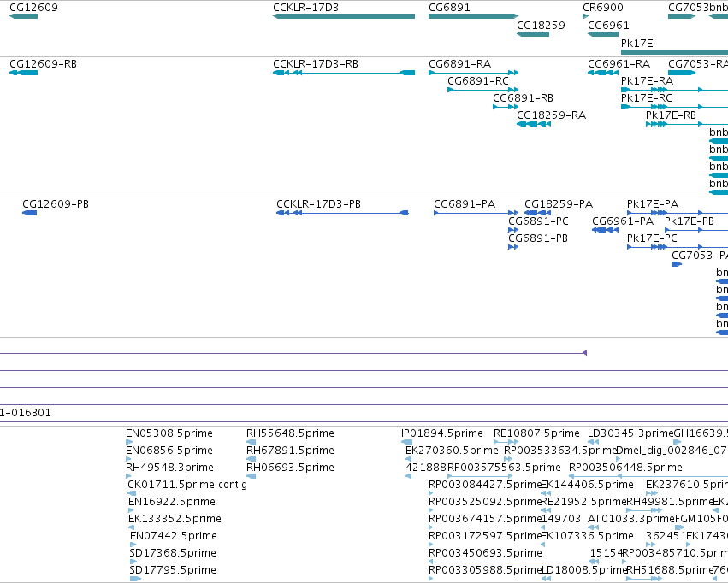Click the RH06693.5prime EST label
The image size is (728, 583).
click(x=290, y=468)
